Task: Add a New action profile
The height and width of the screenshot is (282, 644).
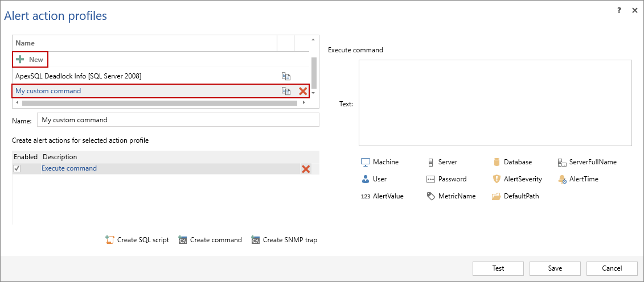Action: [x=30, y=60]
